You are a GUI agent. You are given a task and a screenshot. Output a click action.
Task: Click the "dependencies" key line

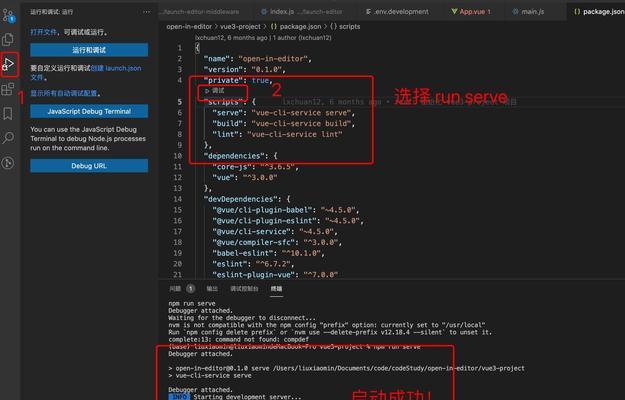(240, 156)
